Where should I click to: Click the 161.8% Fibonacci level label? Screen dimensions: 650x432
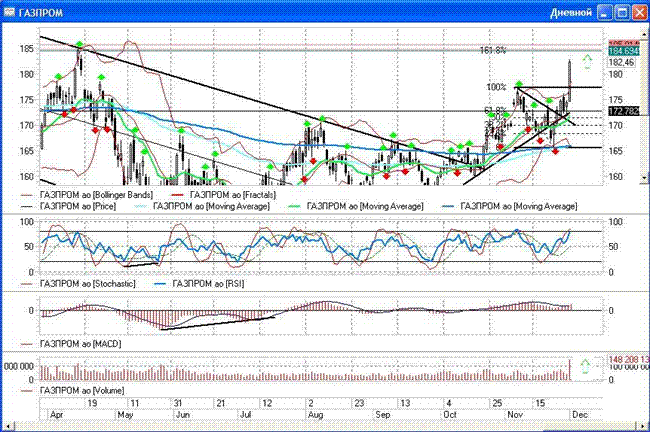point(493,50)
